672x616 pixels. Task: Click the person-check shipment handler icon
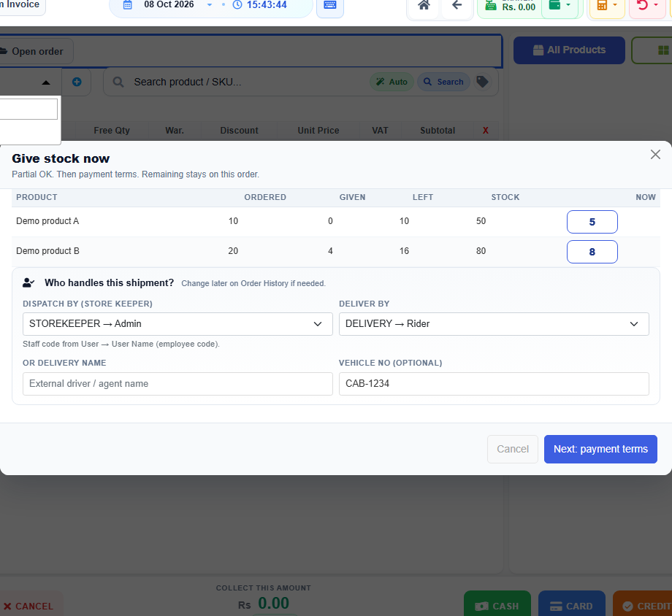[28, 282]
